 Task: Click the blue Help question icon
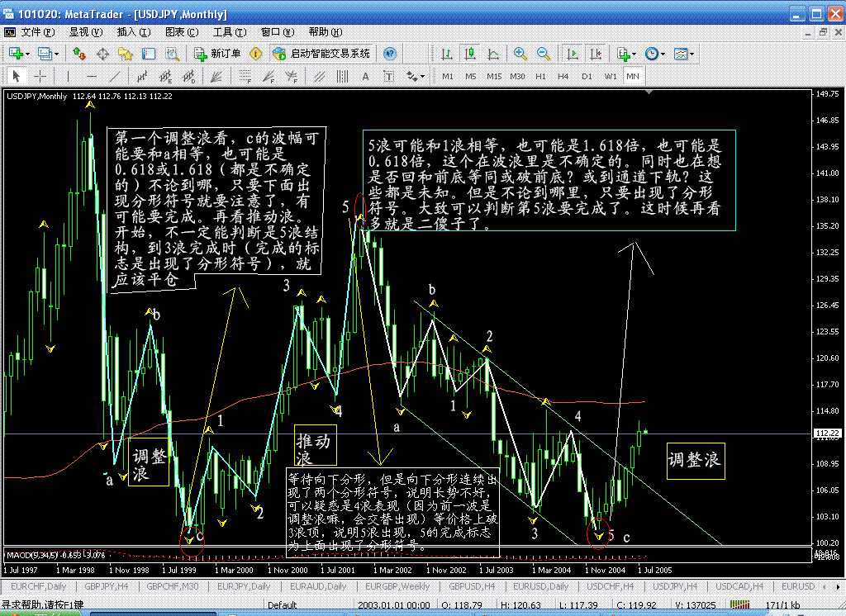[x=390, y=54]
